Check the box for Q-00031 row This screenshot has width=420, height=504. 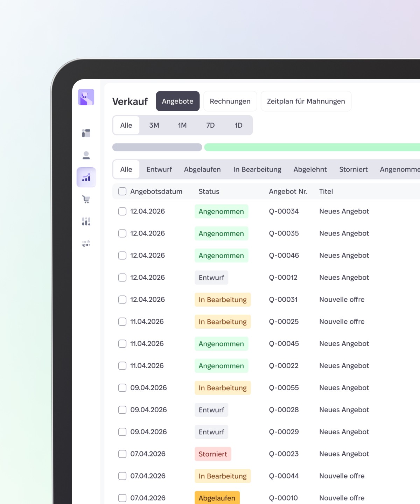[x=122, y=300]
